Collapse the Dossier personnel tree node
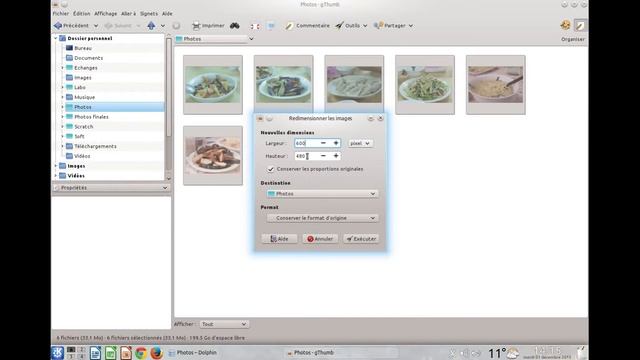640x360 pixels. [x=56, y=38]
